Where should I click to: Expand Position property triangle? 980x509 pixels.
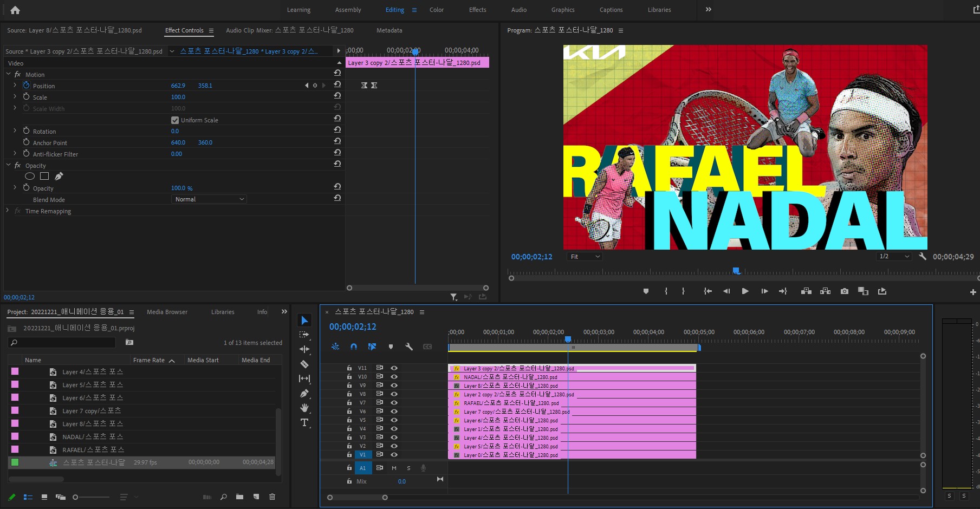point(15,86)
